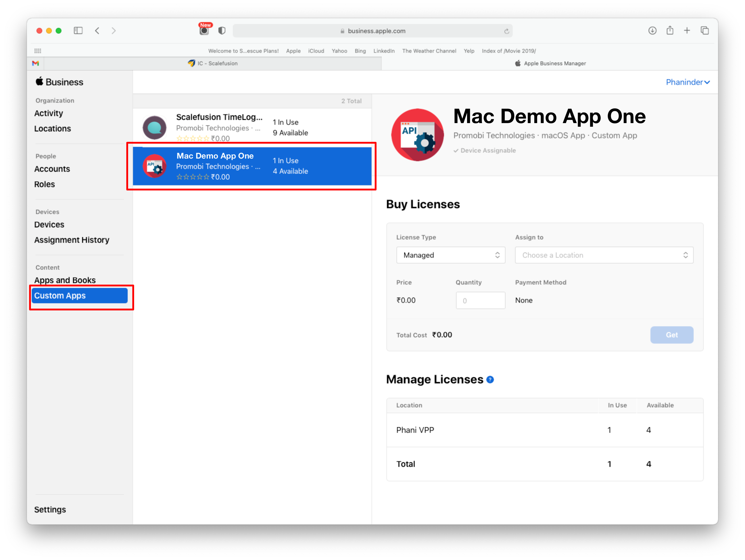Click the Mac Demo App One list icon
The image size is (745, 560).
155,166
